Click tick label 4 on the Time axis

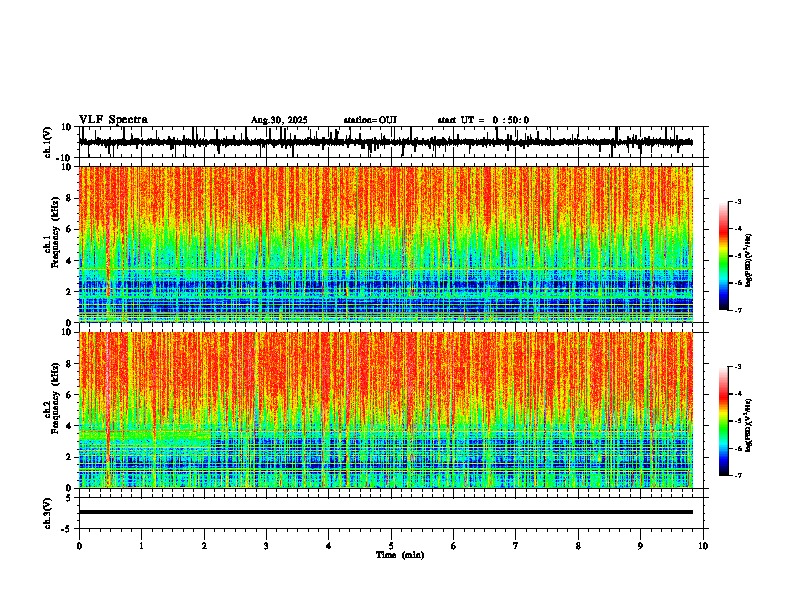pyautogui.click(x=329, y=546)
